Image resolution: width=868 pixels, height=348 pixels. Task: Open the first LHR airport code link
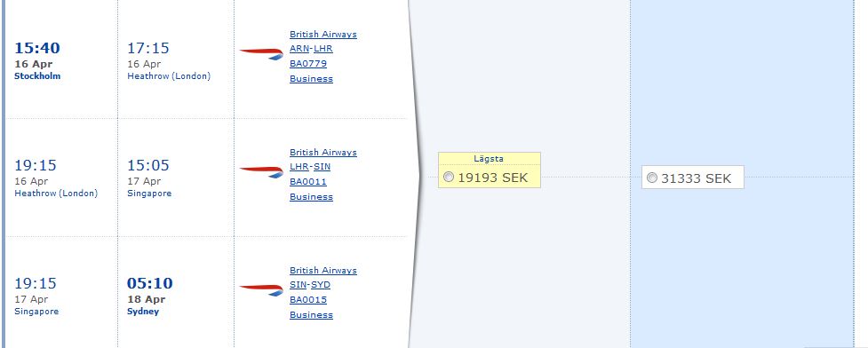click(323, 49)
